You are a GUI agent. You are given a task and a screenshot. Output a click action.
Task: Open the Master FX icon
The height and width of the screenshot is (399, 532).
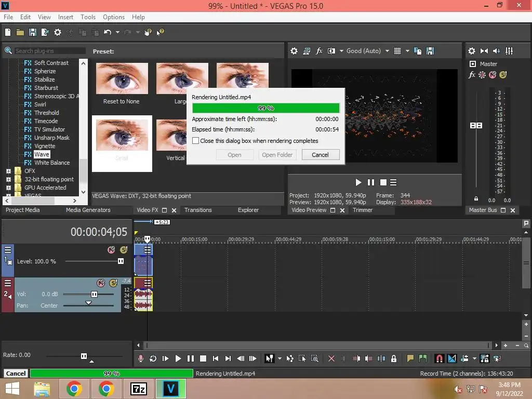click(x=472, y=75)
